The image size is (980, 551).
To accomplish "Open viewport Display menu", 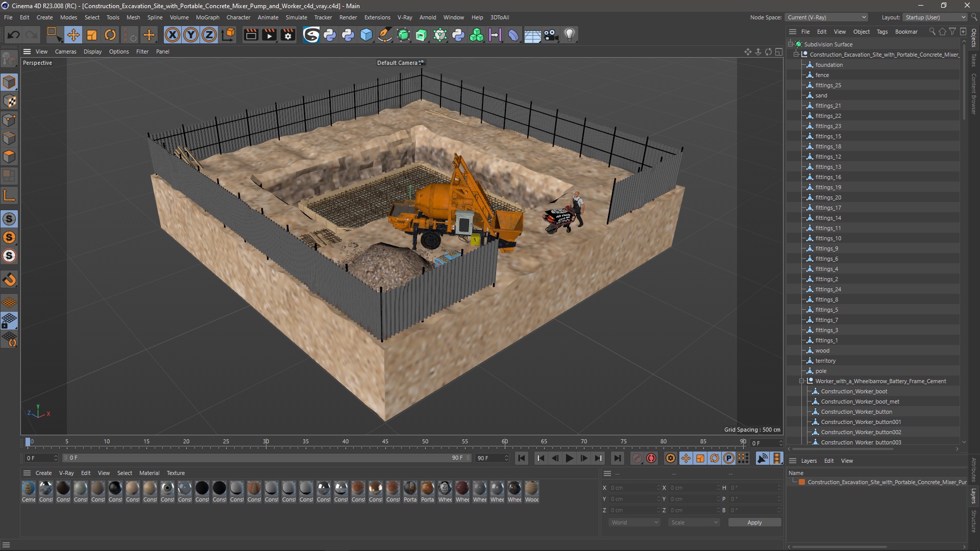I will [x=92, y=52].
